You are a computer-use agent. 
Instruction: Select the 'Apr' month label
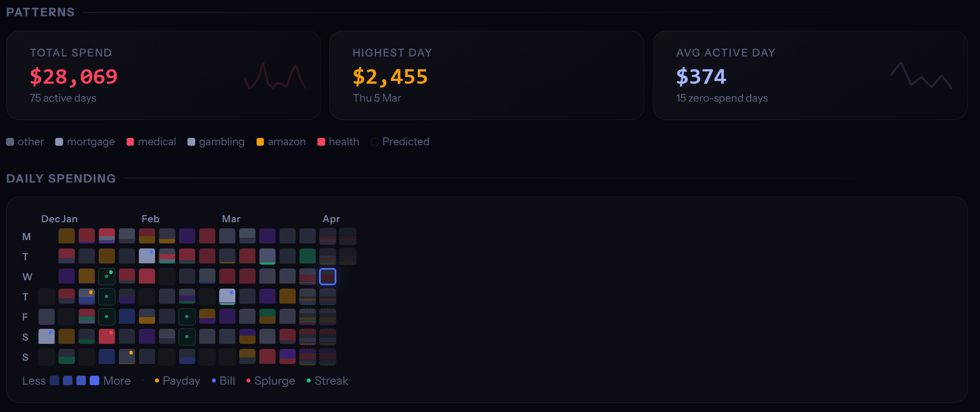(x=331, y=219)
